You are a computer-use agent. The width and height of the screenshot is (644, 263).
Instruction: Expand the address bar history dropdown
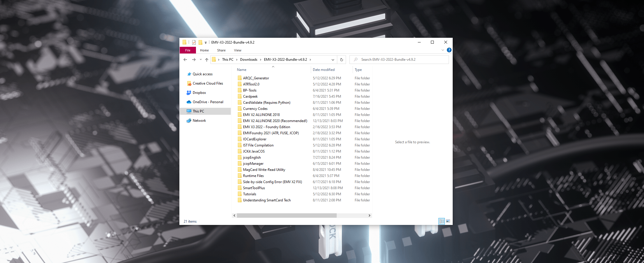(333, 60)
